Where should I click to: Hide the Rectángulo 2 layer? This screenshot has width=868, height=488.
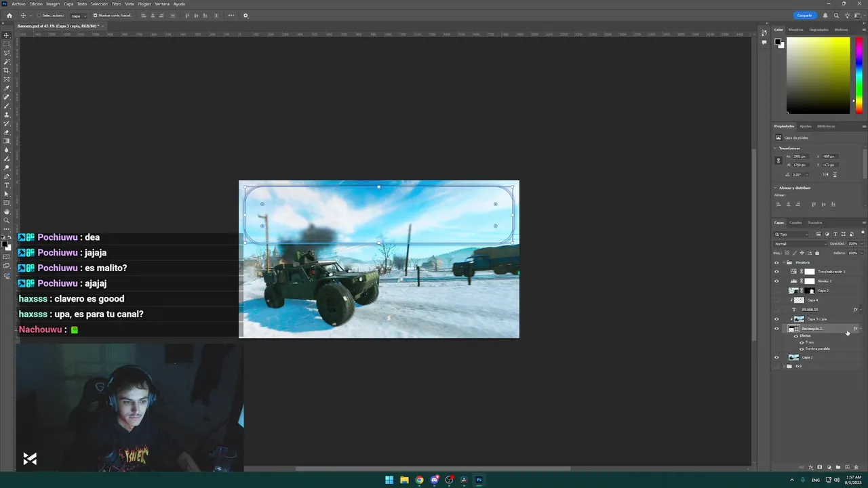[776, 329]
